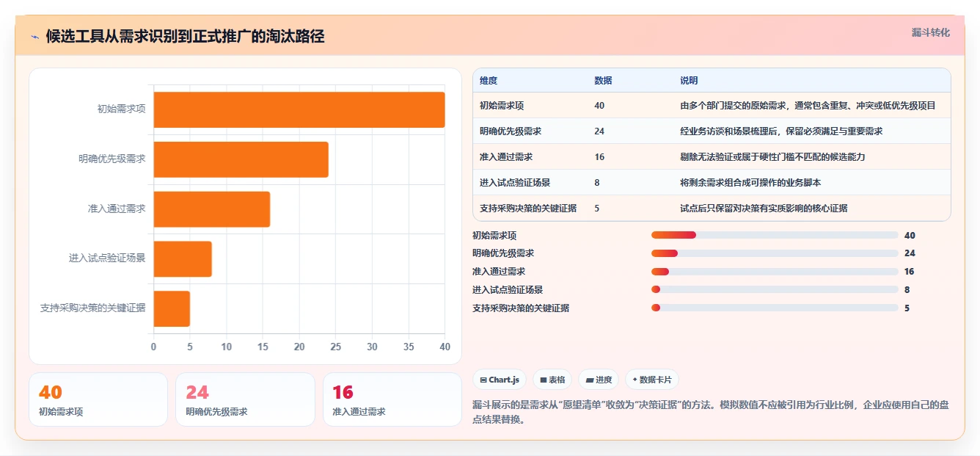The height and width of the screenshot is (456, 980).
Task: Click the table cell showing value 24
Action: (x=599, y=131)
